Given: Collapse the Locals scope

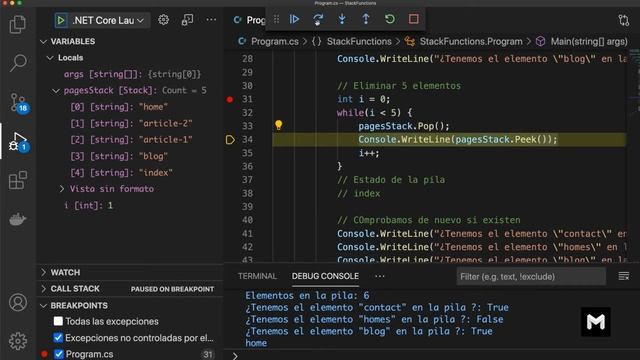Looking at the screenshot, I should 50,58.
